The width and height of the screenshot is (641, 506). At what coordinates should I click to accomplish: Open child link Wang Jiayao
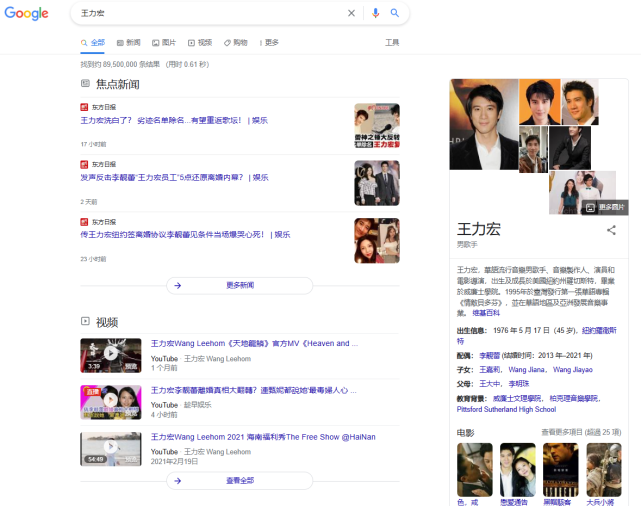[573, 369]
